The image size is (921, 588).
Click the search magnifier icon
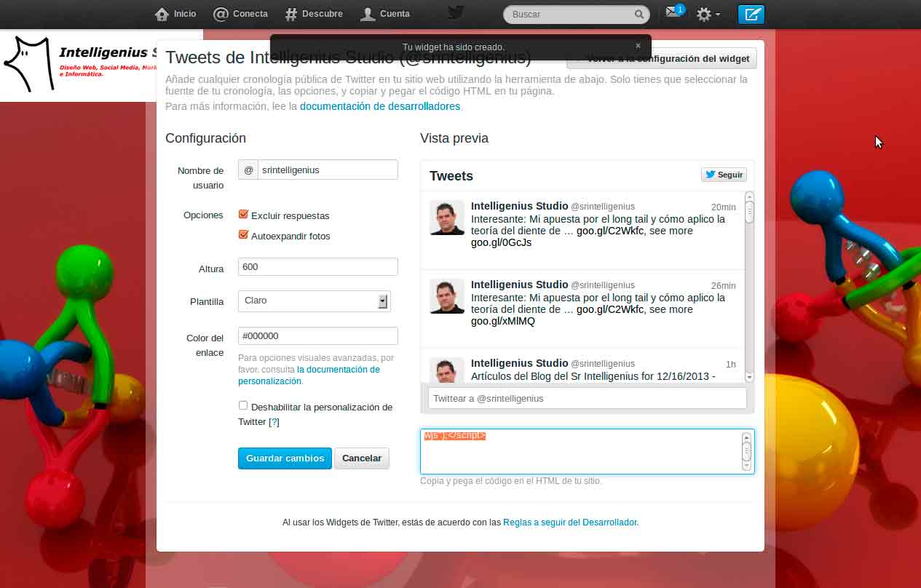pos(639,14)
